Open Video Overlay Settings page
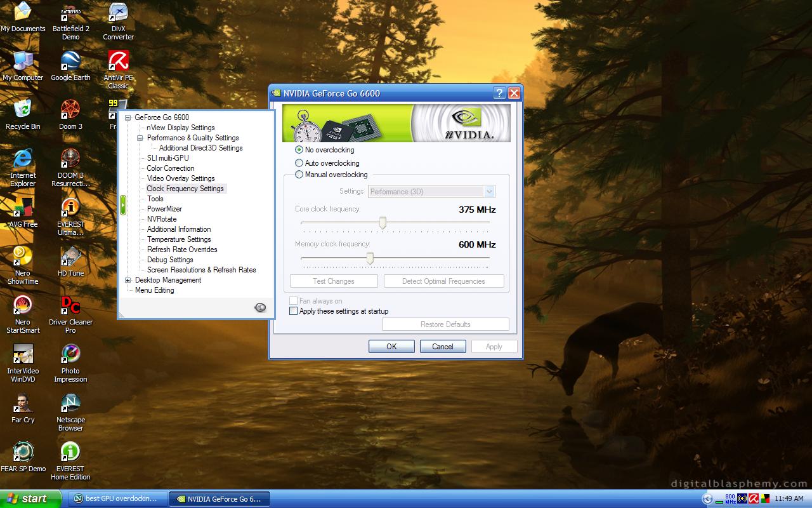 tap(181, 178)
